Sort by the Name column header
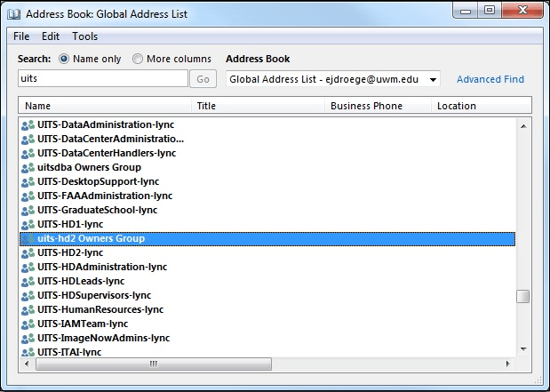 pyautogui.click(x=105, y=106)
